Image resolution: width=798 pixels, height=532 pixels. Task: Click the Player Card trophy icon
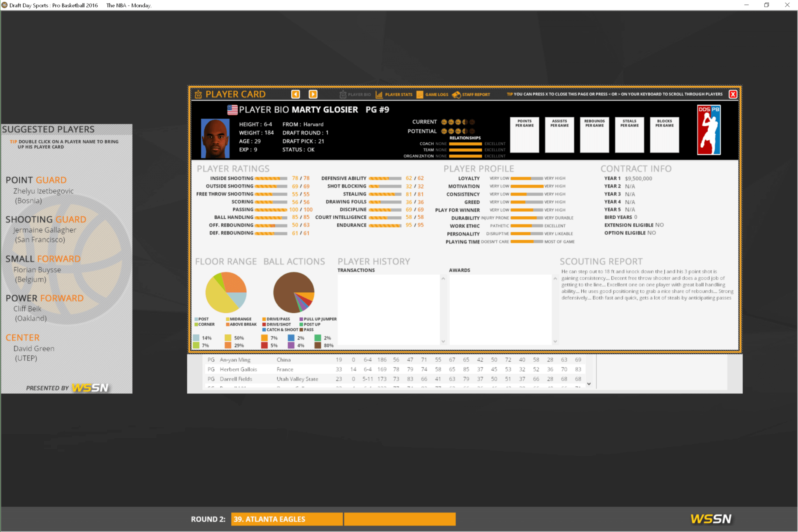point(198,94)
